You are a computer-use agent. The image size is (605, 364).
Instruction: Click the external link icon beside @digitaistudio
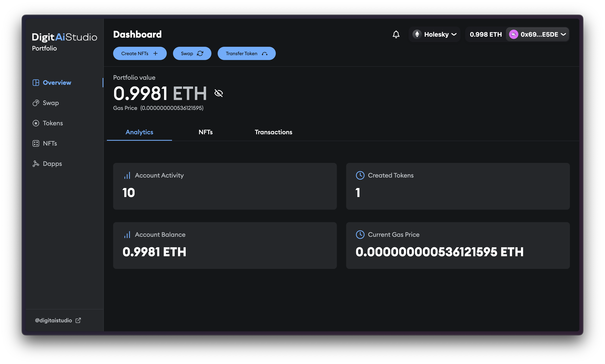tap(78, 320)
